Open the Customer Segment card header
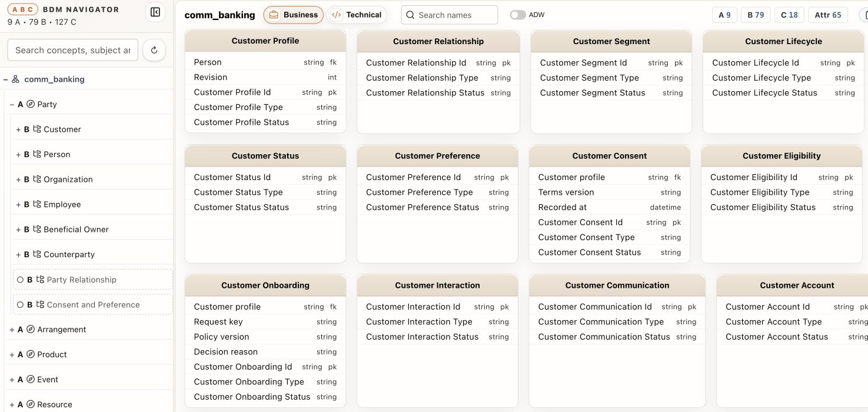 coord(611,41)
